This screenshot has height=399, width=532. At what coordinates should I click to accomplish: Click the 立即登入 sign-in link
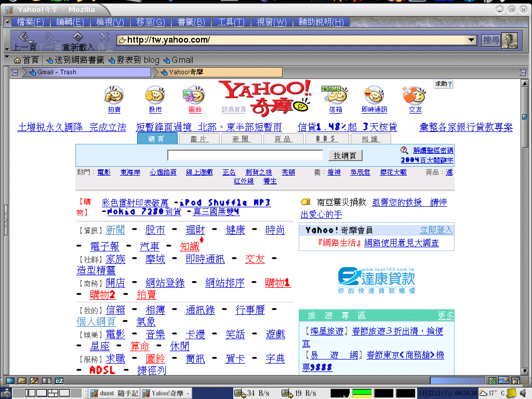pyautogui.click(x=436, y=230)
